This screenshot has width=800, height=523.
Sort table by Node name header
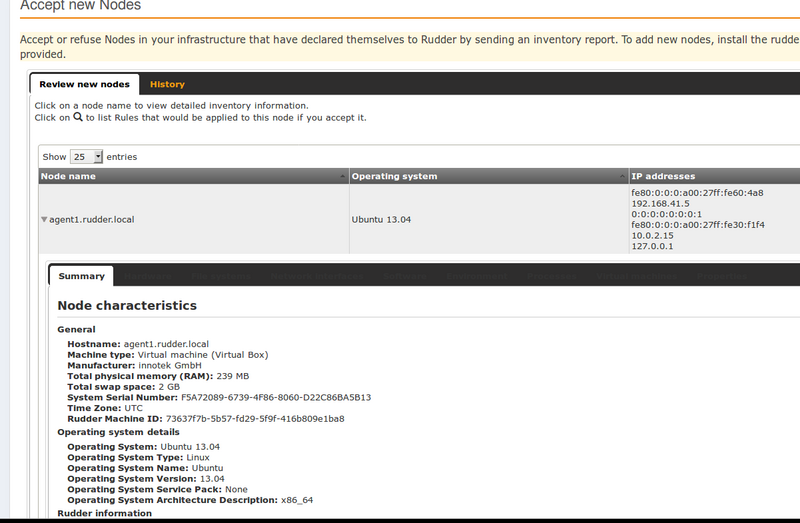click(x=194, y=176)
